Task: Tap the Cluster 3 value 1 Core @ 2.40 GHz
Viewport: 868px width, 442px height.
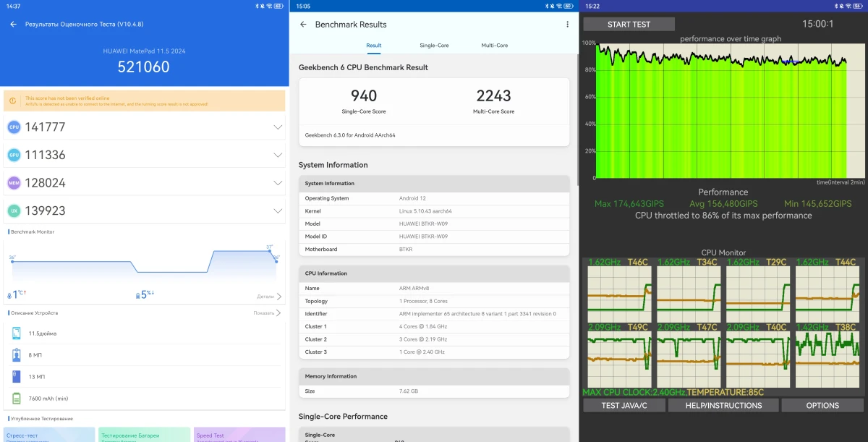Action: (422, 352)
